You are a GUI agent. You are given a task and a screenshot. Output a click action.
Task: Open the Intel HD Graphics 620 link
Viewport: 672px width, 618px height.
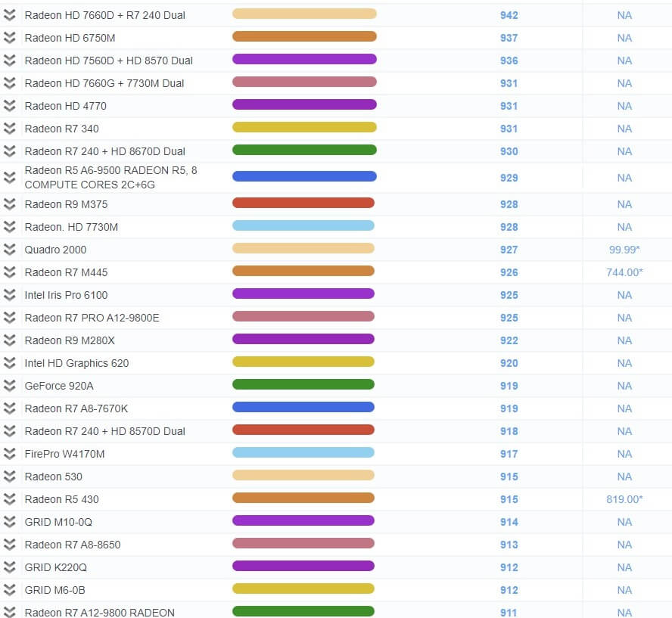(x=76, y=363)
